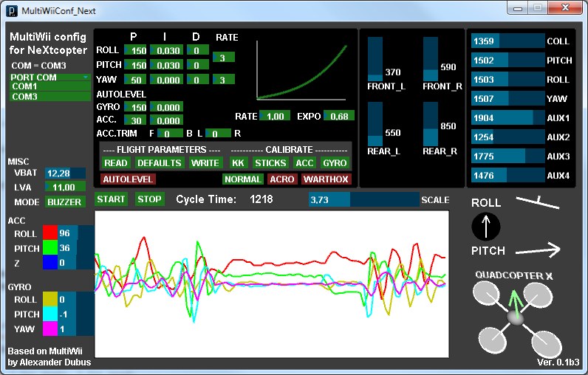Click the AUX4 channel bar 1476
The width and height of the screenshot is (588, 375).
[507, 175]
